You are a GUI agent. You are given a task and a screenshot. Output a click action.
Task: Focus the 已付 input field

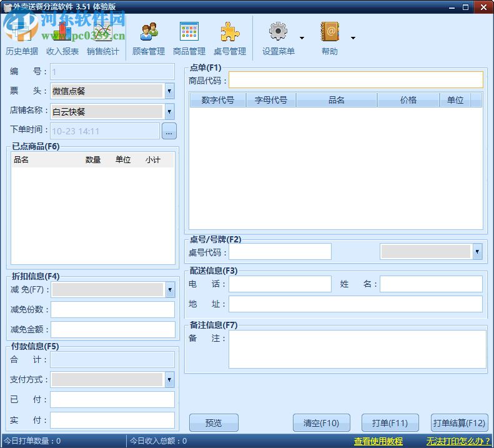112,400
